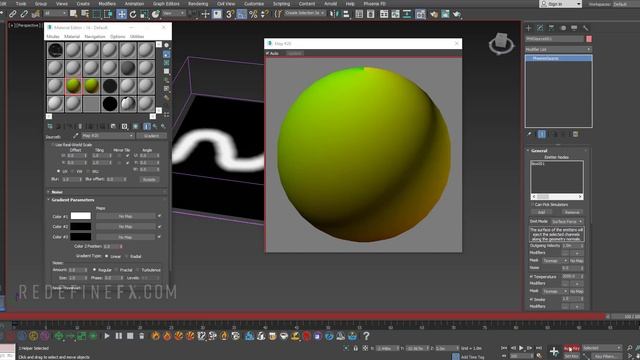Click the ViewCube in the viewport
The width and height of the screenshot is (640, 360).
(x=501, y=44)
